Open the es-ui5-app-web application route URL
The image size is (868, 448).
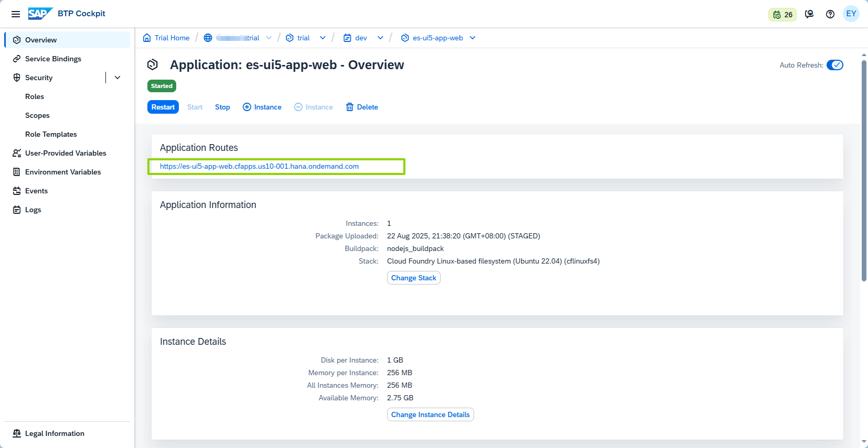pos(259,166)
